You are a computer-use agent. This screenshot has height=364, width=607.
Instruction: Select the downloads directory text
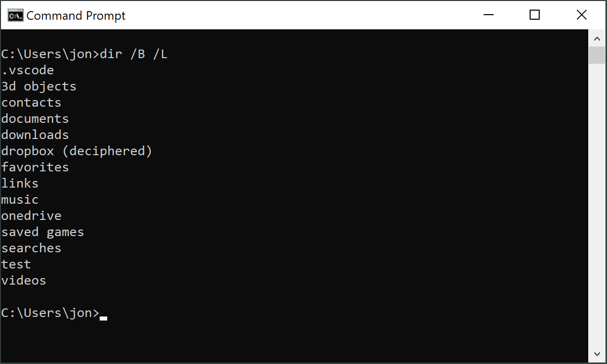[35, 134]
